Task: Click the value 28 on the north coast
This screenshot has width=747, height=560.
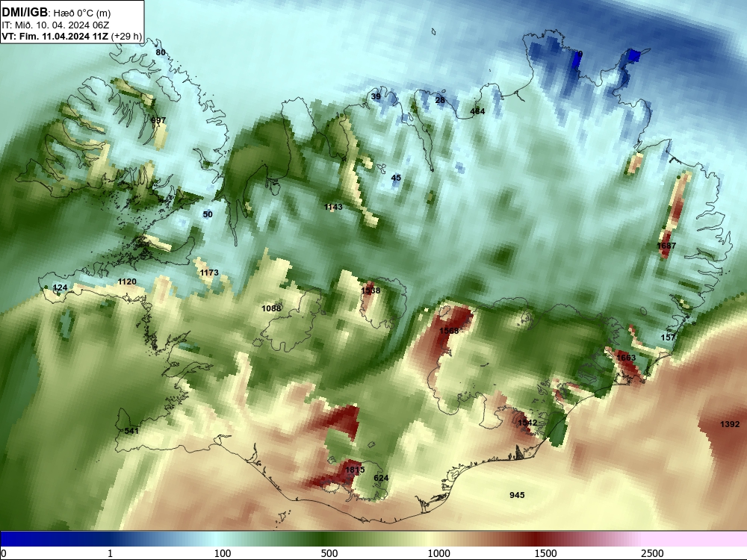Action: coord(440,100)
